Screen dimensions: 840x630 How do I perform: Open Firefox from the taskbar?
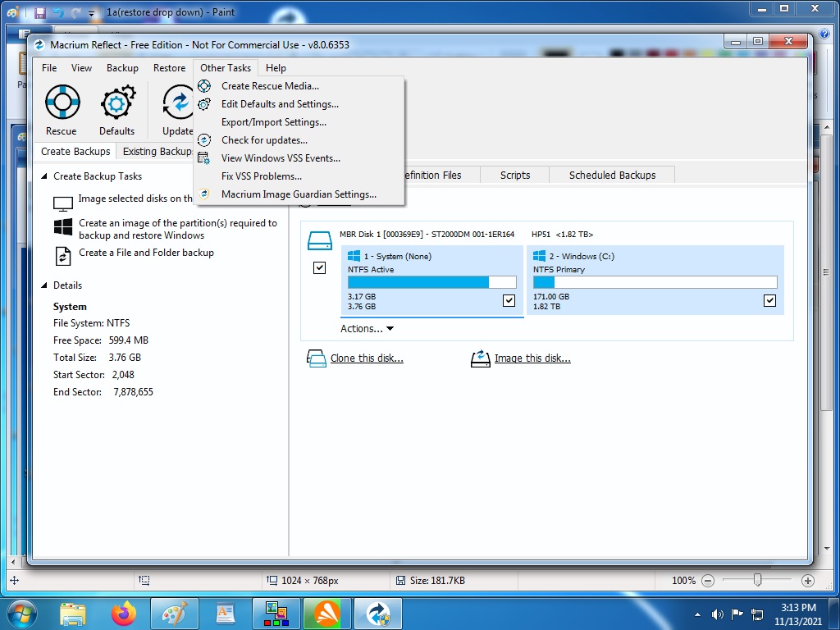click(124, 614)
